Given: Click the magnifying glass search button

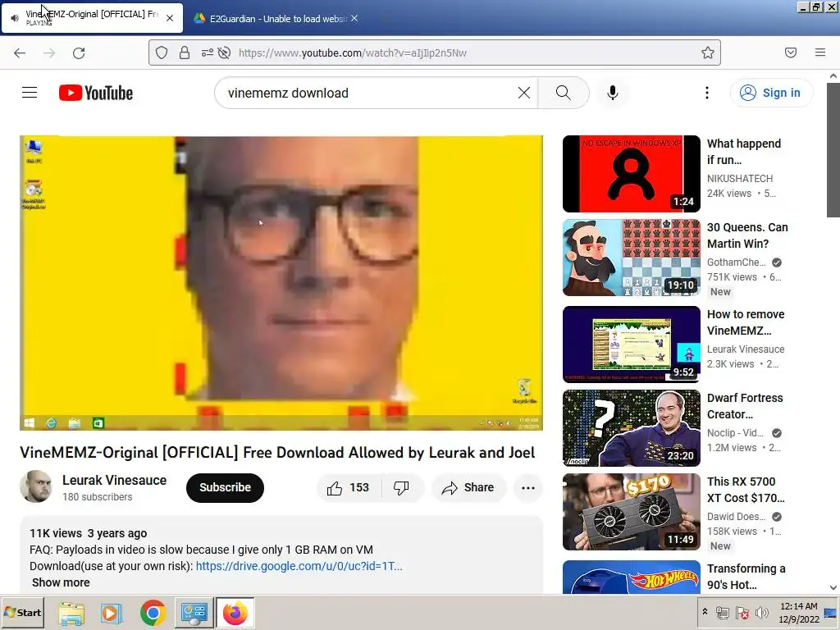Looking at the screenshot, I should point(563,93).
